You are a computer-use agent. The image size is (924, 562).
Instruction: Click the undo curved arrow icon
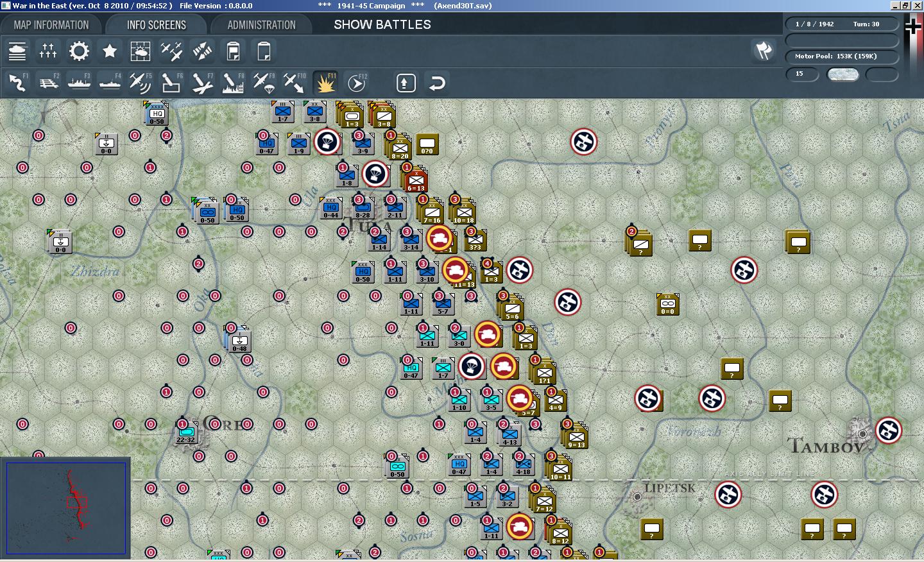437,83
